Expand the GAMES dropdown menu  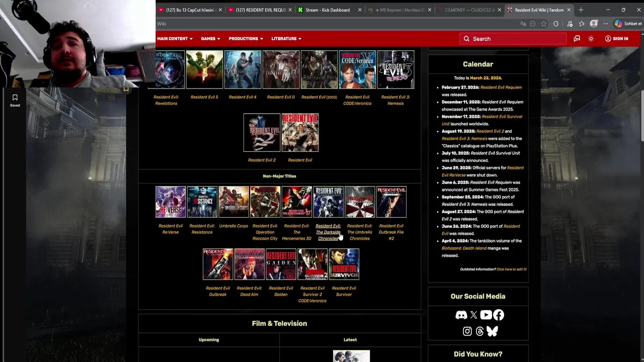(211, 39)
